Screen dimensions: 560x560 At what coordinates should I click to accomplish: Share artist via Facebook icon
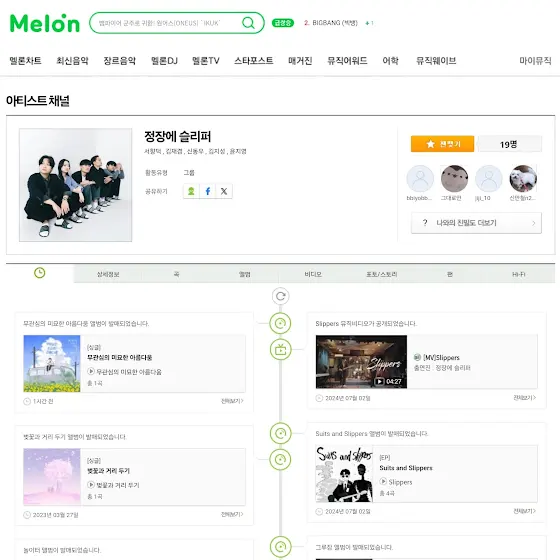pyautogui.click(x=208, y=191)
